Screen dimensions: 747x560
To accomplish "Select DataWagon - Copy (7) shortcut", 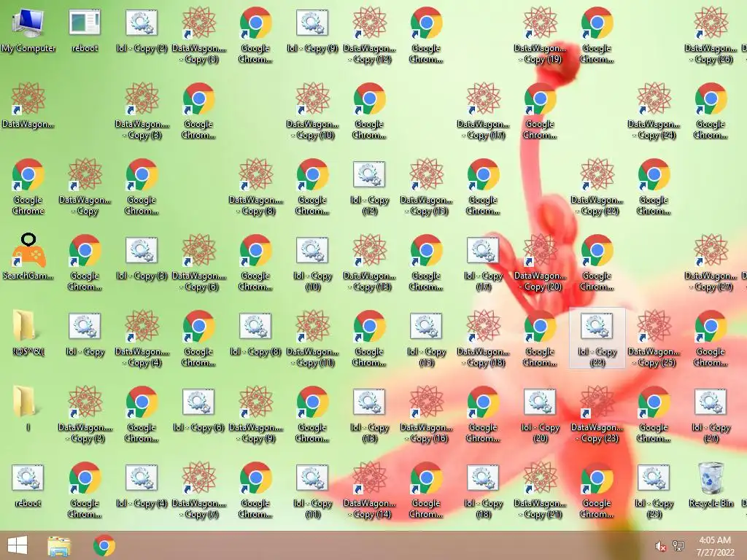I will [x=198, y=491].
